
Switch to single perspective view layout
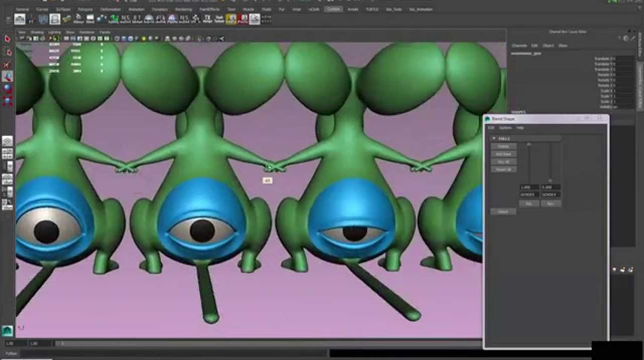point(8,141)
